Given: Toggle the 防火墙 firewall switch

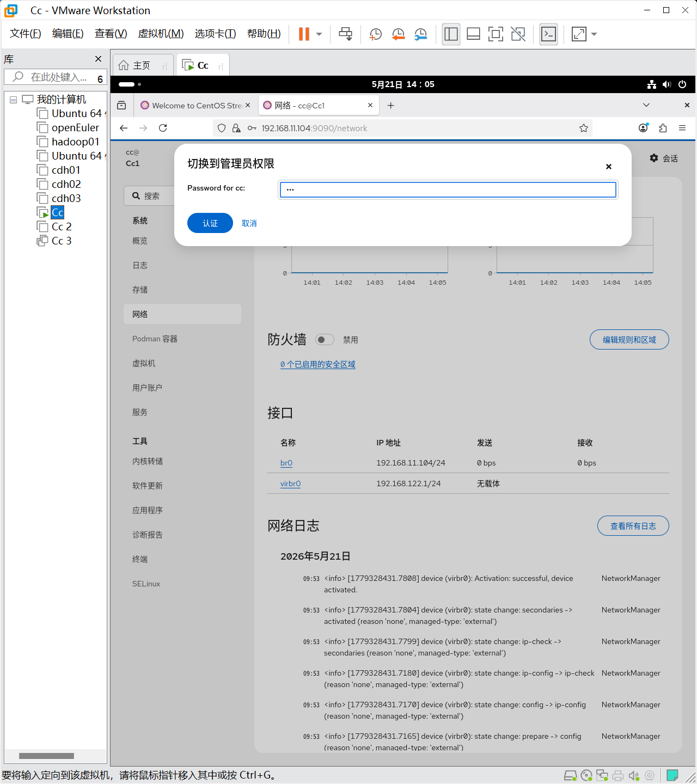Looking at the screenshot, I should coord(325,340).
